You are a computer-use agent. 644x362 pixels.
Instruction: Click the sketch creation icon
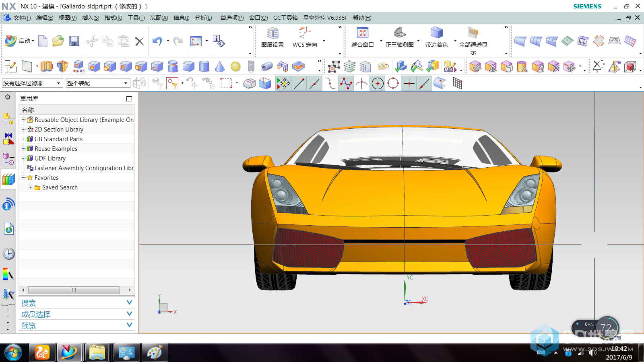click(10, 66)
